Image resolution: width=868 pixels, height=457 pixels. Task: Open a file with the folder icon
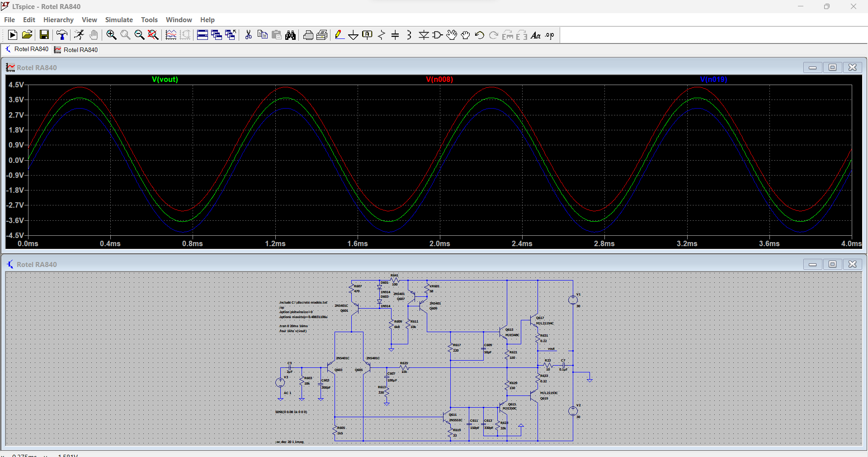[27, 35]
